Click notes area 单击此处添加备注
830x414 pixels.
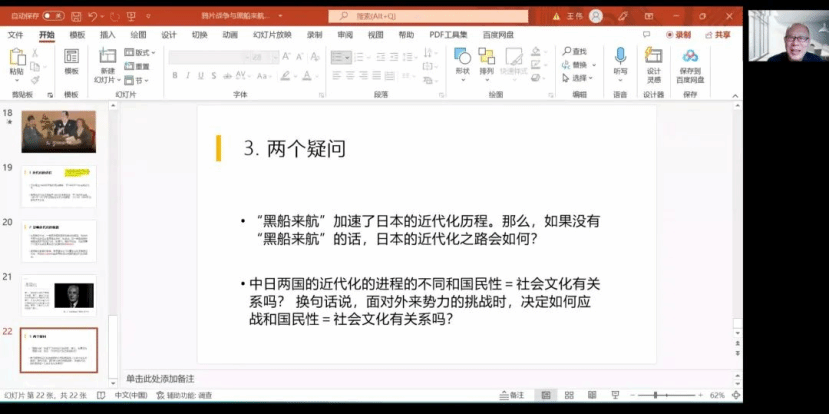(x=160, y=379)
